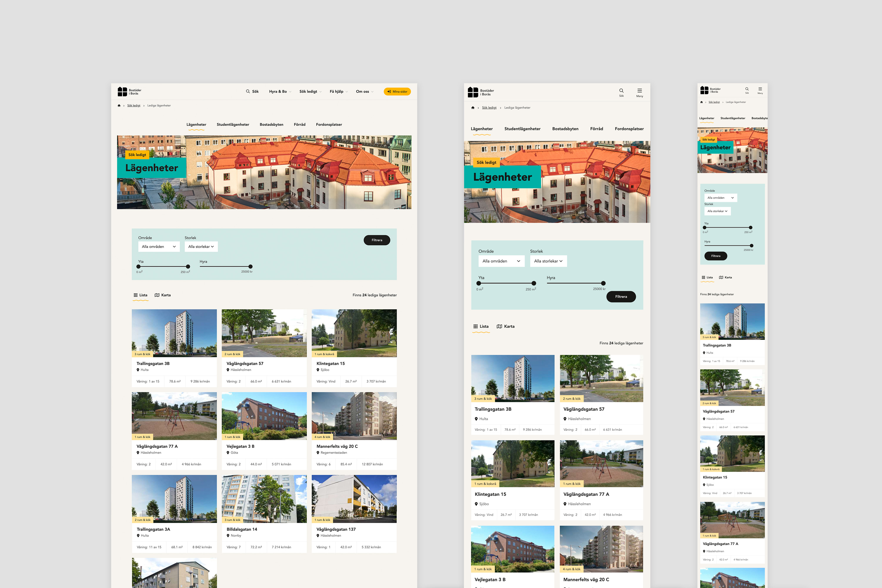Screen dimensions: 882x588
Task: Select Karta map view in tablet layout
Action: pyautogui.click(x=505, y=327)
